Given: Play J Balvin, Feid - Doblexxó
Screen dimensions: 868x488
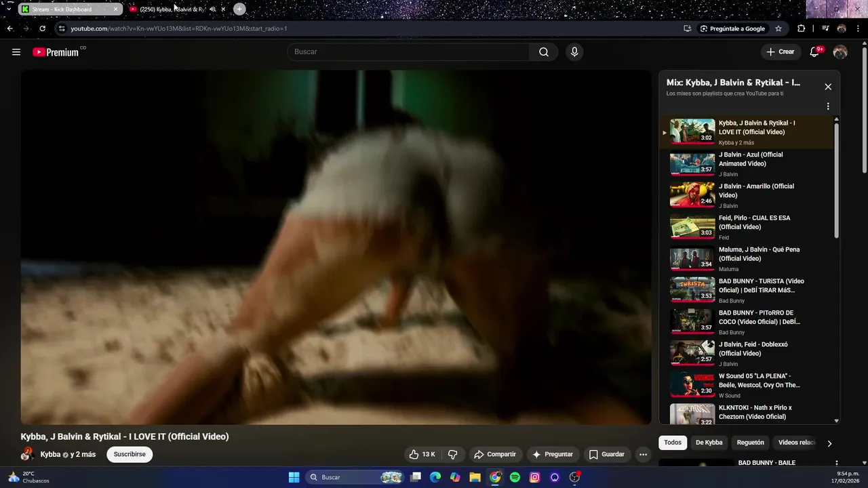Looking at the screenshot, I should [746, 354].
